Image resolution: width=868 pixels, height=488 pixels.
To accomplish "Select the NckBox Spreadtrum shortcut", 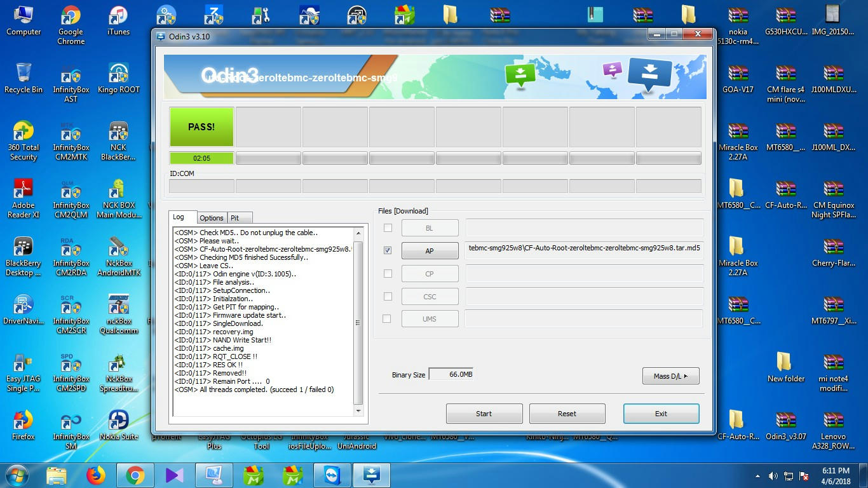I will pyautogui.click(x=118, y=372).
